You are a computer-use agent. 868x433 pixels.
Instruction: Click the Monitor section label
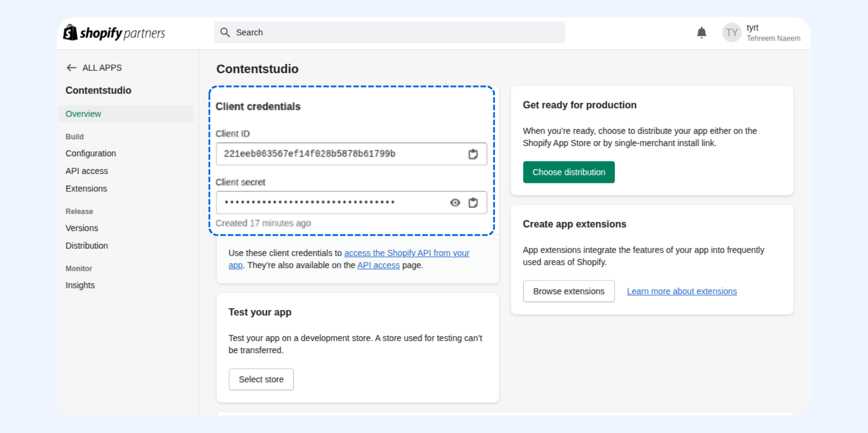coord(79,268)
